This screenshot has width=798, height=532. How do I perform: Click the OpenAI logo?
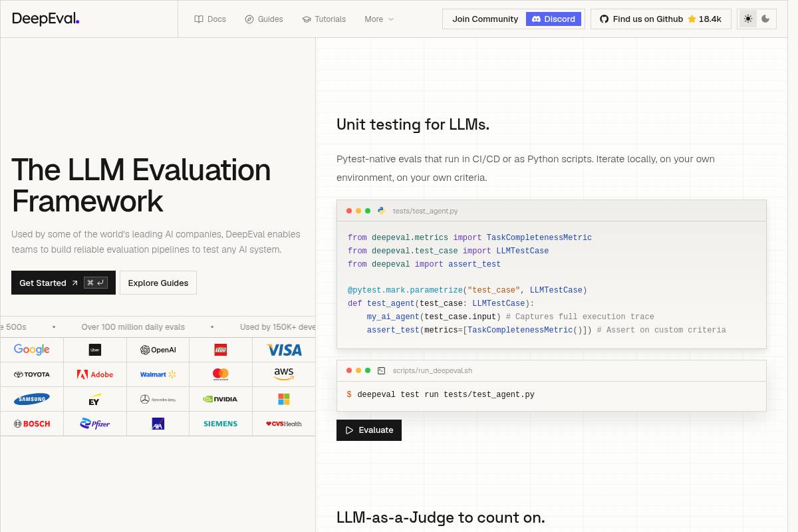[x=158, y=350]
